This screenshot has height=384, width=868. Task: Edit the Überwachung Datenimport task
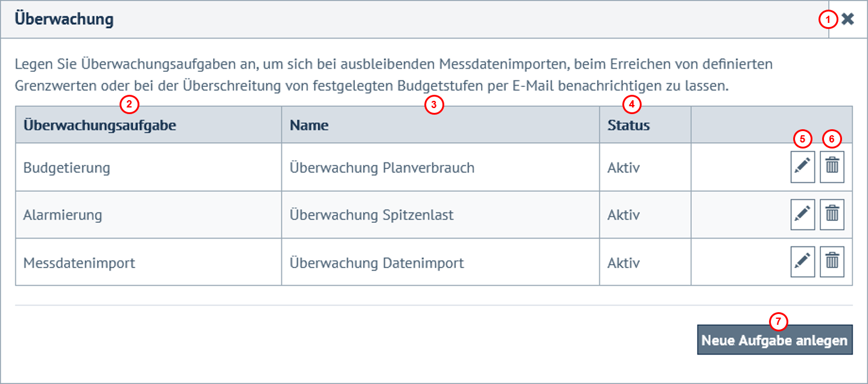tap(802, 261)
